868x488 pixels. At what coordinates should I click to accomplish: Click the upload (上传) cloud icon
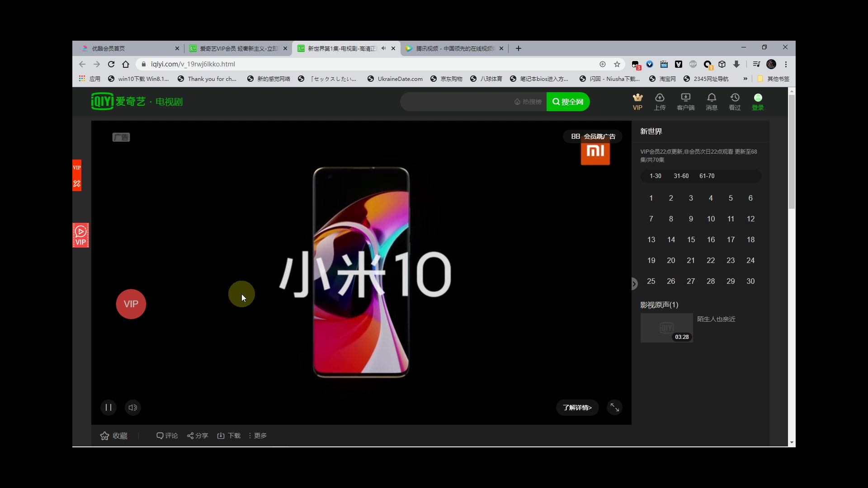[x=660, y=102]
